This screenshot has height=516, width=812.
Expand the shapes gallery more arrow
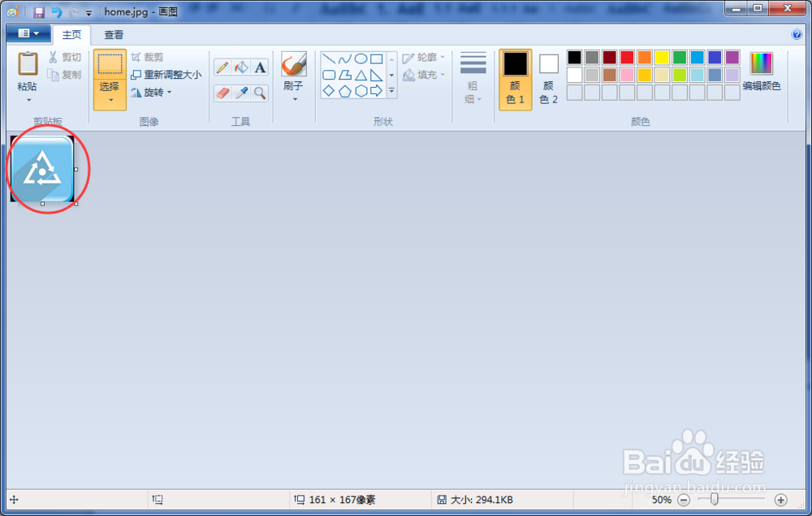point(391,91)
